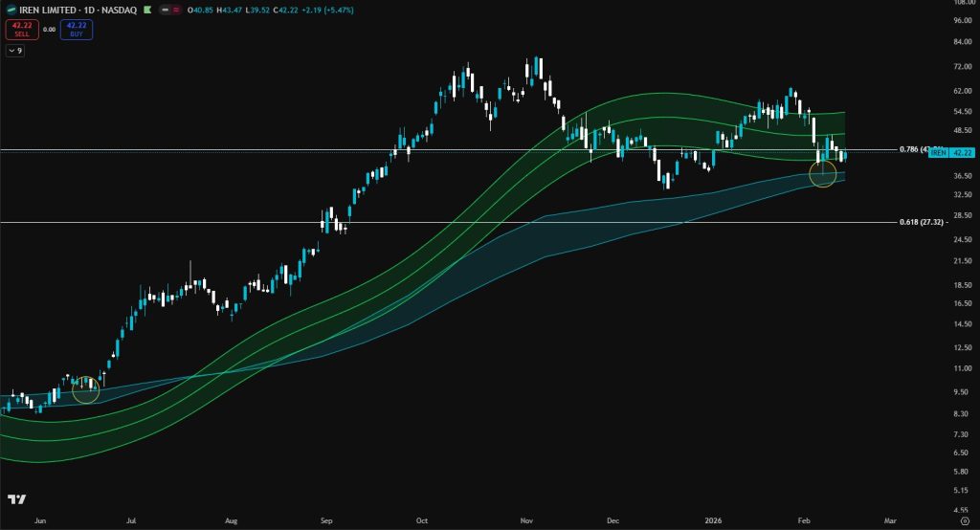
Task: Select the 0.618 (27.32) Fibonacci level line label
Action: 924,222
